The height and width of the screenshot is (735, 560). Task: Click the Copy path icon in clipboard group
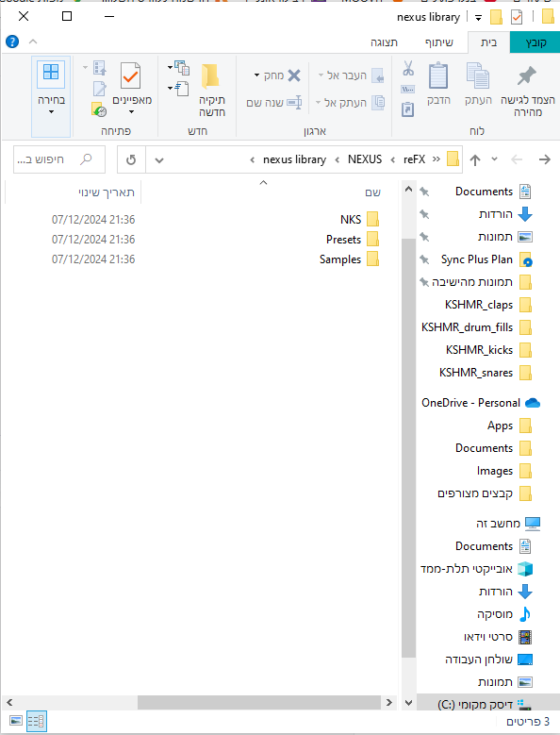click(408, 89)
